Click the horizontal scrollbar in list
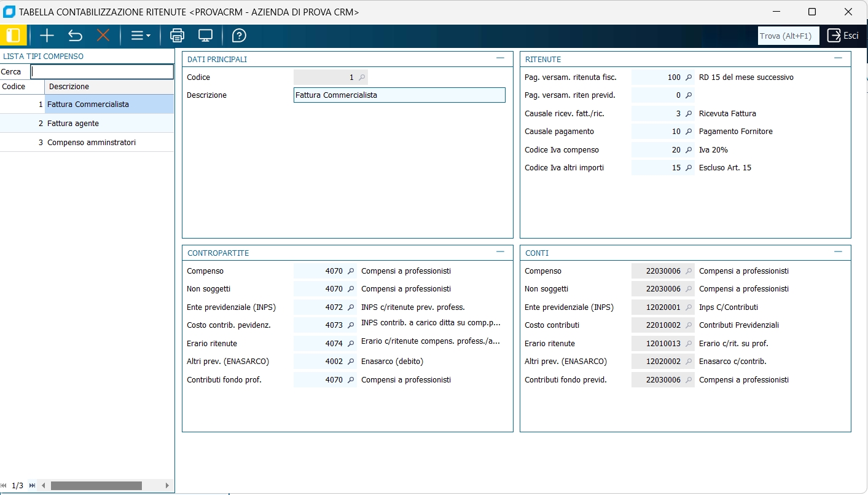Screen dimensions: 868x495 [96, 486]
